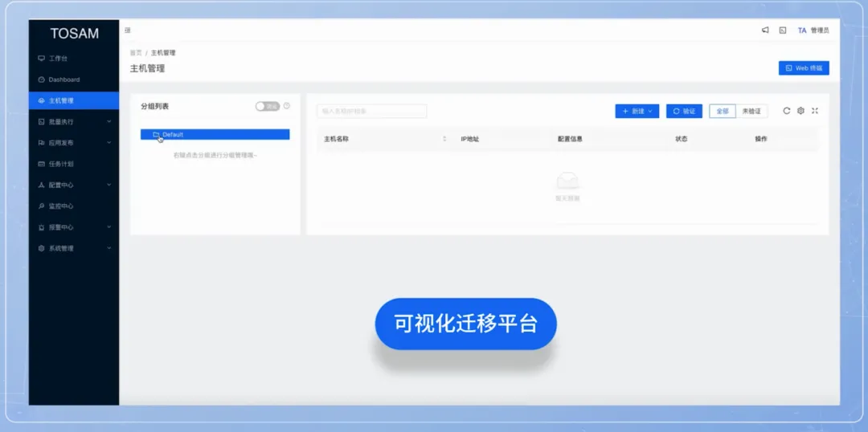The image size is (868, 432).
Task: Click the IP地址 column header
Action: tap(469, 139)
